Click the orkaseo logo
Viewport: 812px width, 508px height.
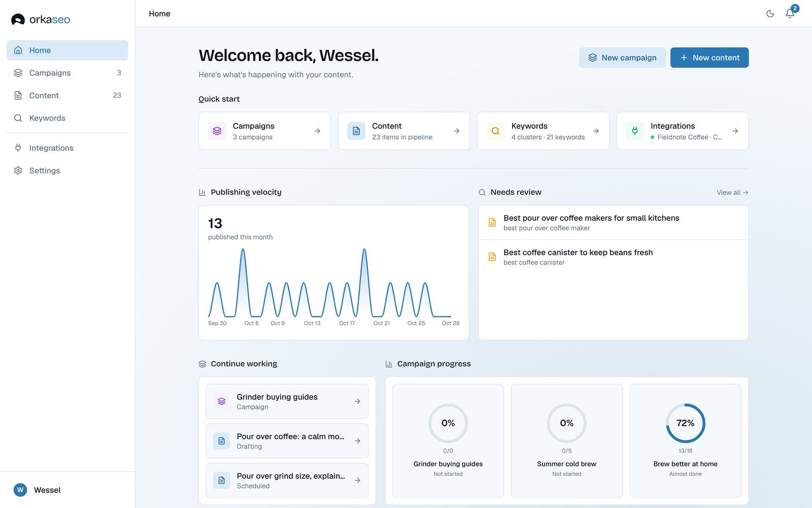pyautogui.click(x=41, y=19)
